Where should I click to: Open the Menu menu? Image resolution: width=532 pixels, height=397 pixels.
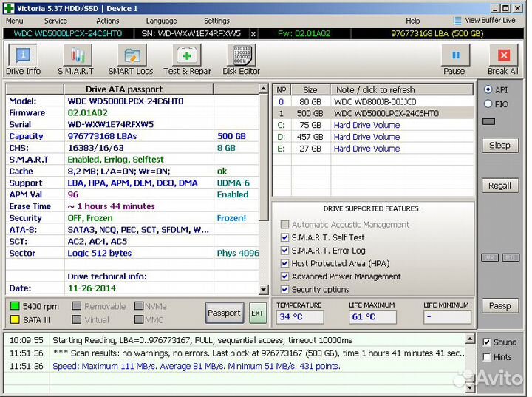15,21
